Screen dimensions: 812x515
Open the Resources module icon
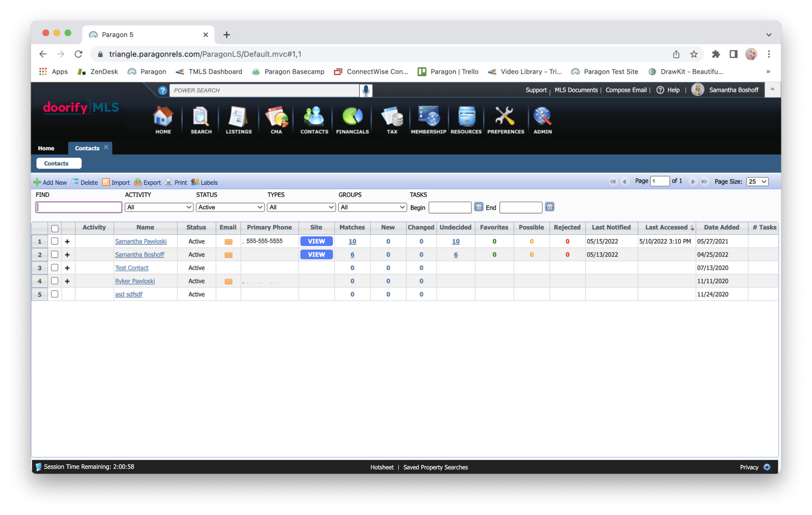click(466, 120)
